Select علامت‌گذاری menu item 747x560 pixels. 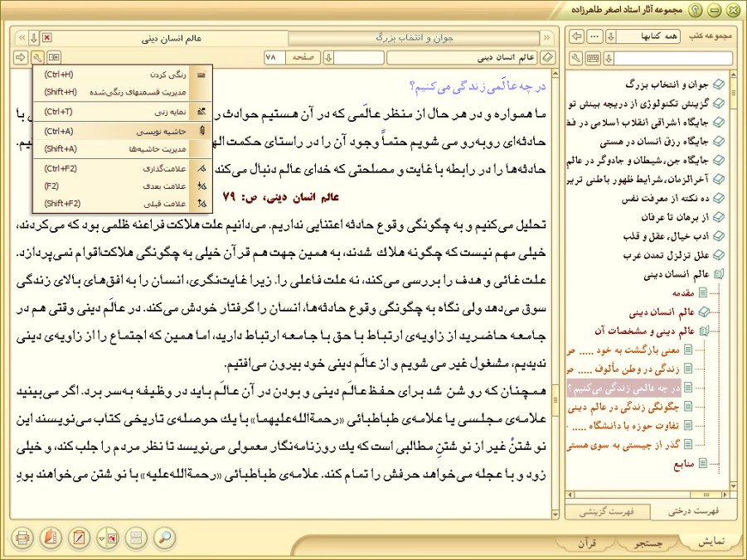click(x=123, y=168)
